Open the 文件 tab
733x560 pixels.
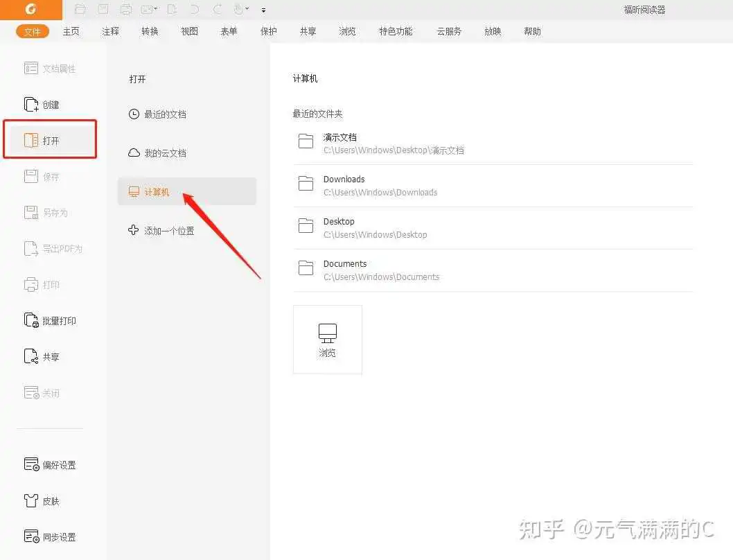[33, 31]
